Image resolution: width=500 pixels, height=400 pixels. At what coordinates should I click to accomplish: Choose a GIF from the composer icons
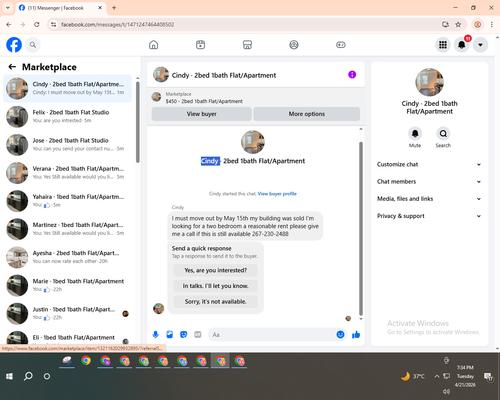(x=198, y=334)
